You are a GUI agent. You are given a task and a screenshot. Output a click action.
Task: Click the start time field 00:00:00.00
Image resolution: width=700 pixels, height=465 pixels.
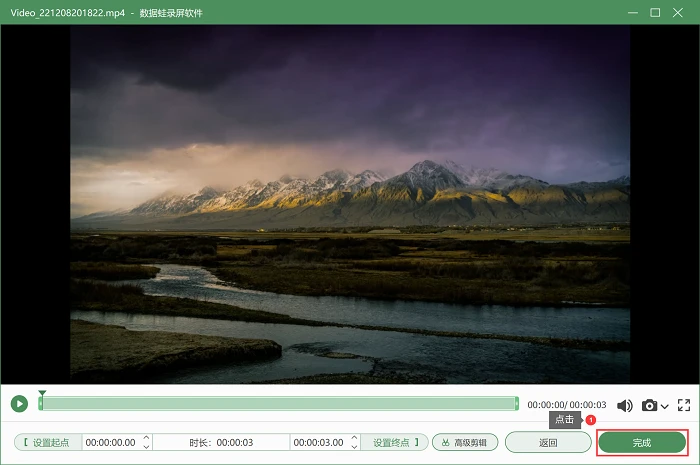coord(111,442)
